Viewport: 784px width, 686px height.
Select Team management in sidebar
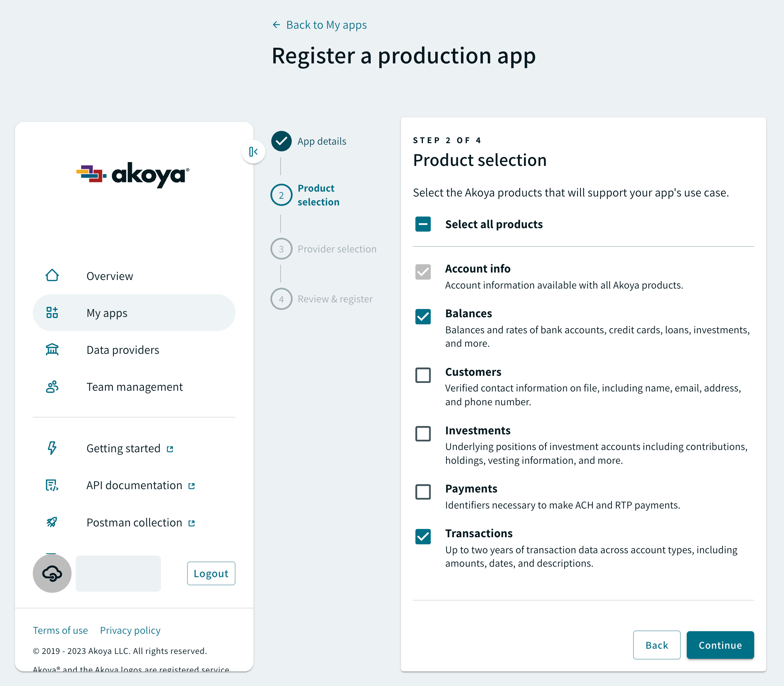click(x=134, y=387)
